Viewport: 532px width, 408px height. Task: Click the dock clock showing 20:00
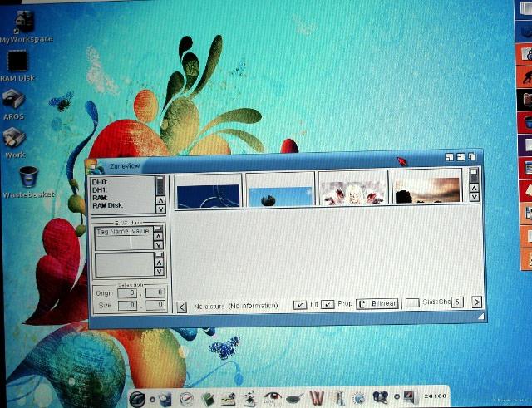(436, 396)
